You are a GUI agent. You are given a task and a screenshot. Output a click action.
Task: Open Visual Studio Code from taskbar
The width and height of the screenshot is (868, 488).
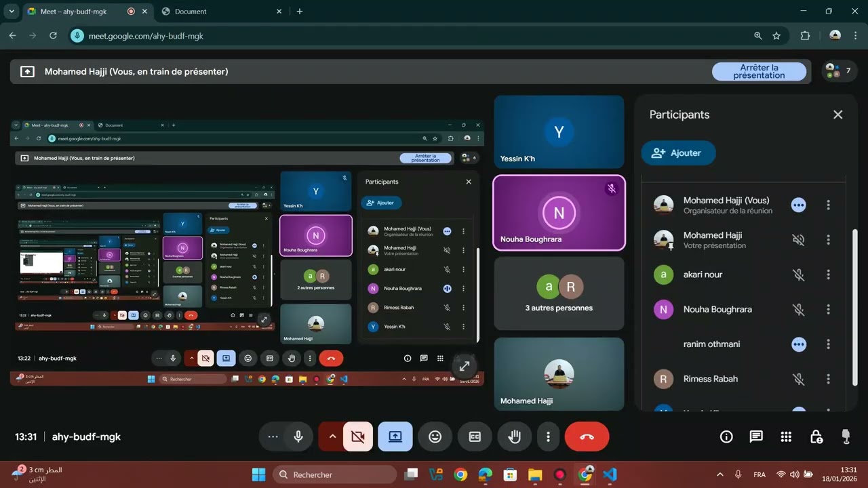610,474
